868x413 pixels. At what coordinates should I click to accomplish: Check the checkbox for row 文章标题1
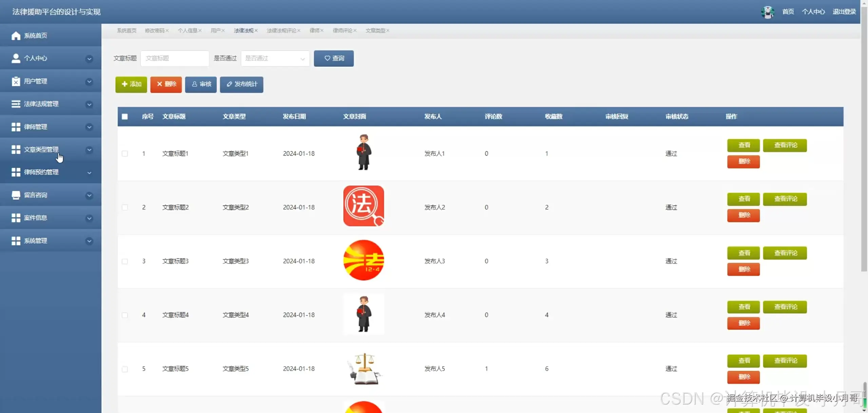point(125,154)
